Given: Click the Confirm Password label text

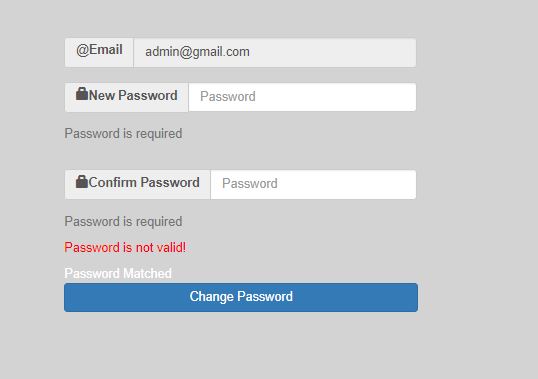Looking at the screenshot, I should [144, 182].
